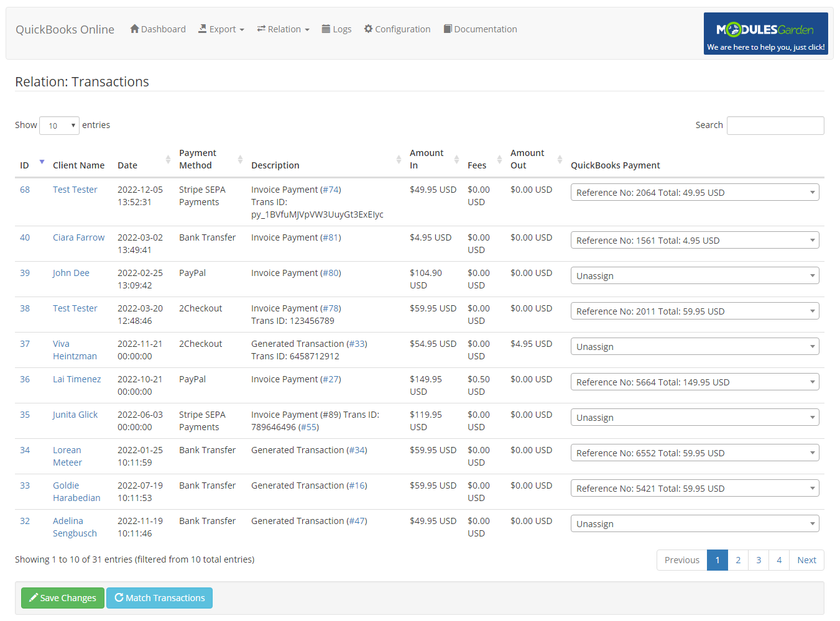The height and width of the screenshot is (621, 840).
Task: Go to the Next page of results
Action: point(806,560)
